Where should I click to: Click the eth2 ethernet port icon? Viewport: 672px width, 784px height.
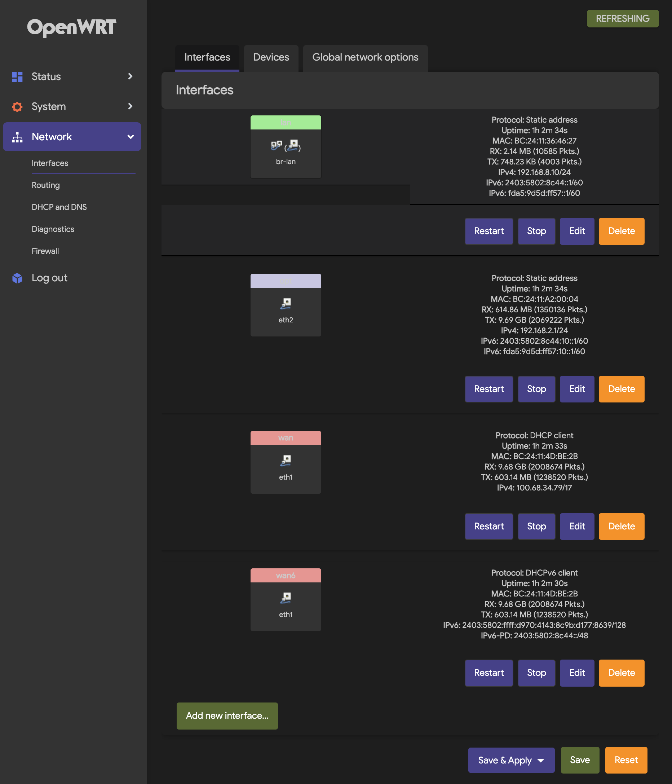[x=286, y=303]
